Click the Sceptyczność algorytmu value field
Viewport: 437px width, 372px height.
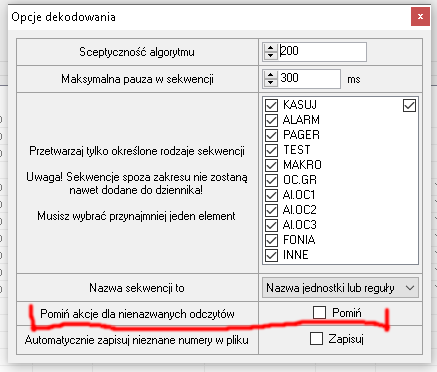(x=322, y=52)
